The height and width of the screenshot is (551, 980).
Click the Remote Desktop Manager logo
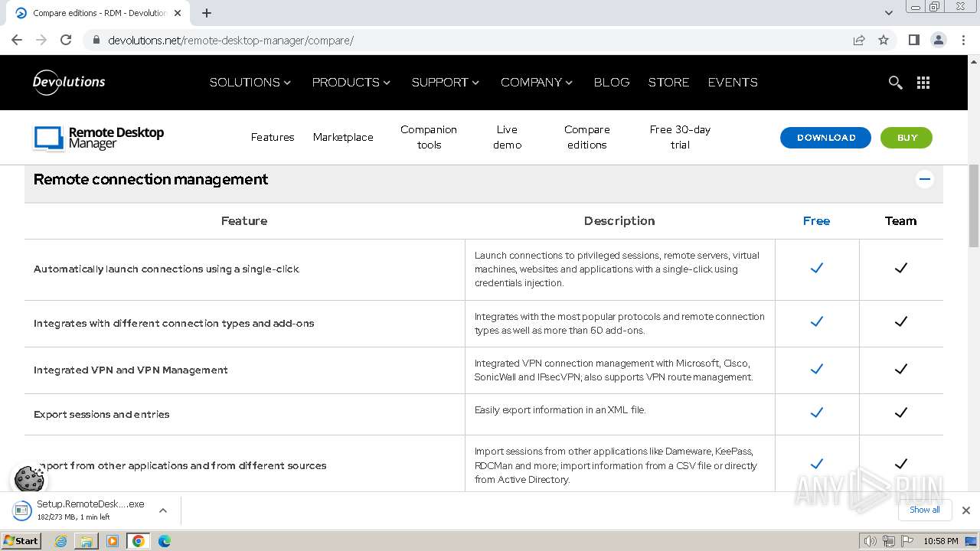point(99,138)
